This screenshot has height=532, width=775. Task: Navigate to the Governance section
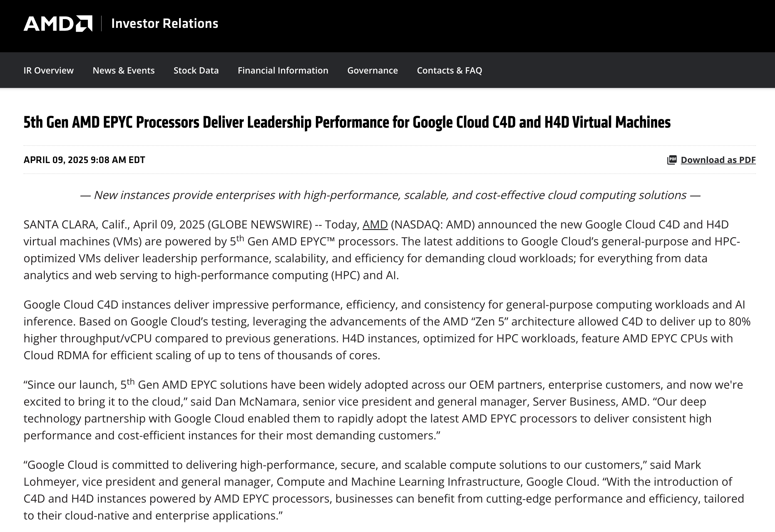[372, 70]
